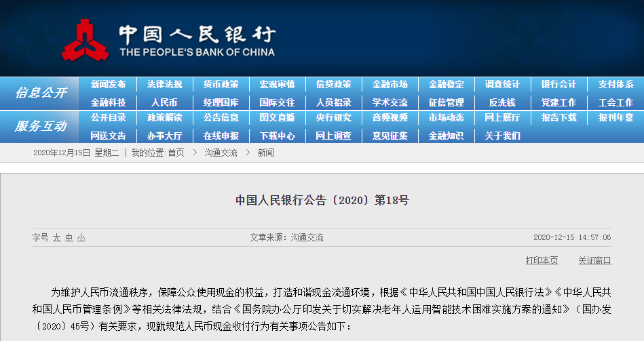
Task: Open 政策解读 in the service menu
Action: coord(164,118)
